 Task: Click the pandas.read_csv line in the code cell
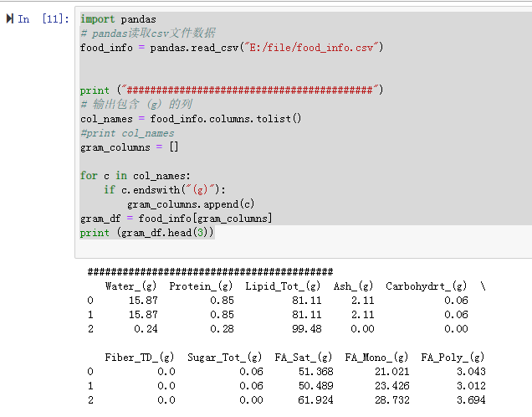click(232, 47)
